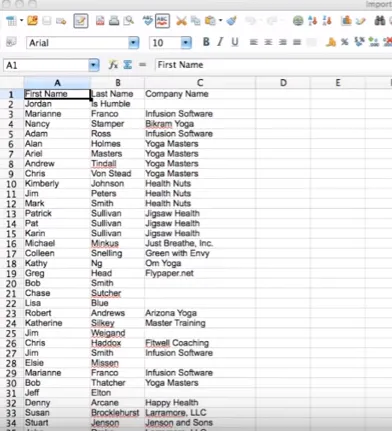Click the greyed Redo arrow
Viewport: 392px width, 431px height.
click(x=272, y=21)
